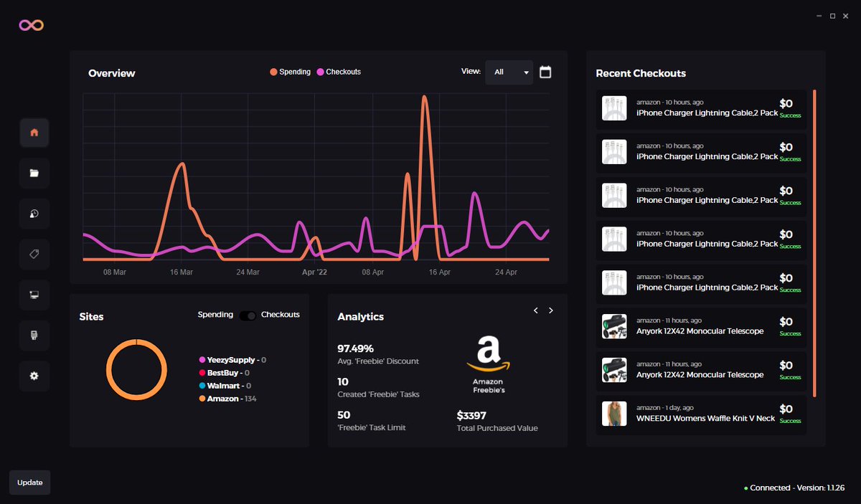Close the application window

(x=846, y=16)
